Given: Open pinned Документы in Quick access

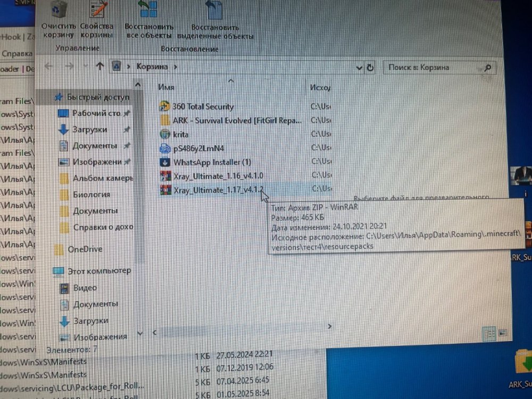Looking at the screenshot, I should 95,146.
